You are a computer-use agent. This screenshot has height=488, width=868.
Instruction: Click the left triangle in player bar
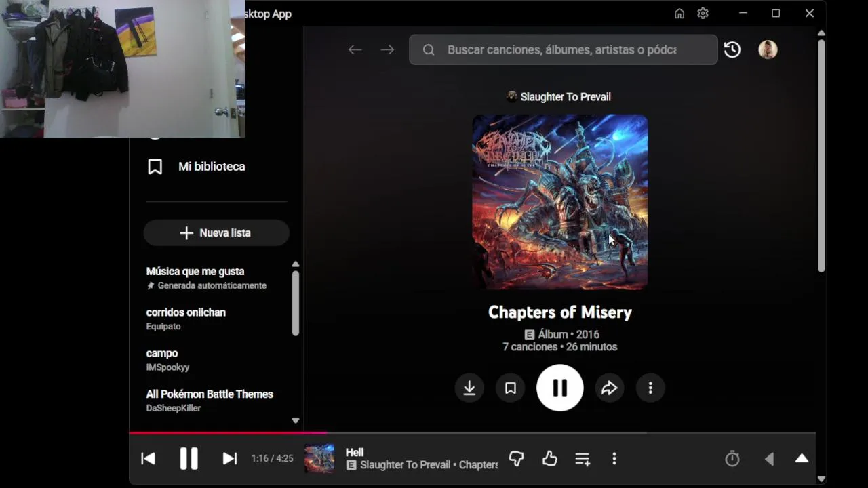coord(770,459)
